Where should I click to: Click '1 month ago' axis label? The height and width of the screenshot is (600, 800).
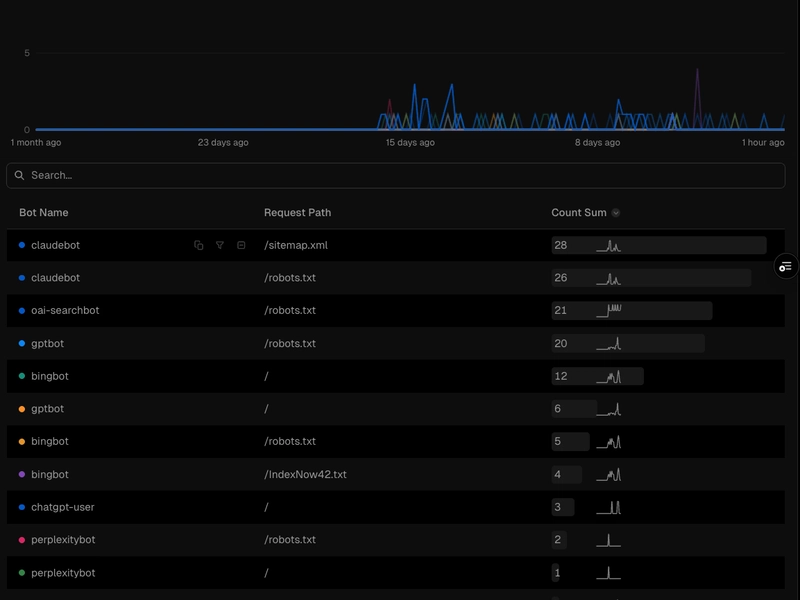[36, 143]
